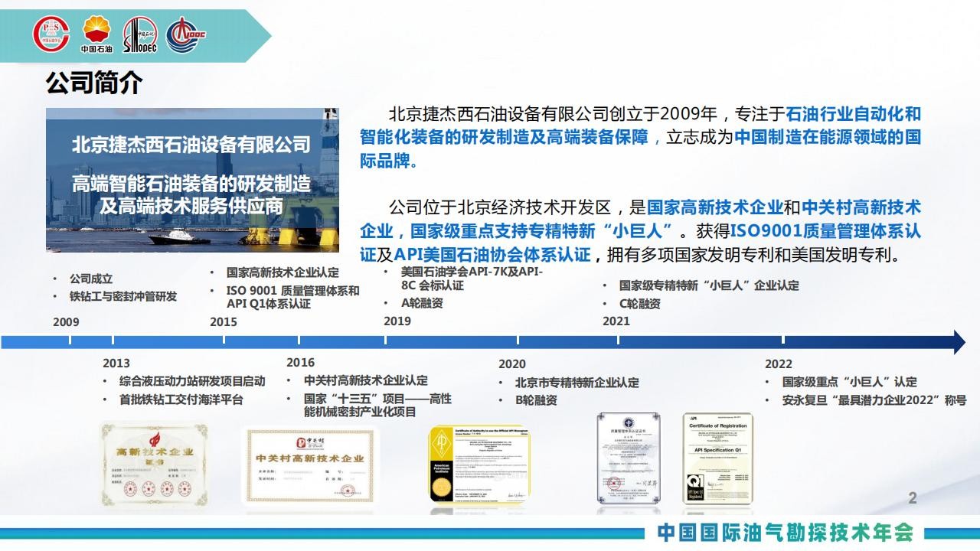
Task: Click the harbor banner image with company name
Action: (x=192, y=180)
